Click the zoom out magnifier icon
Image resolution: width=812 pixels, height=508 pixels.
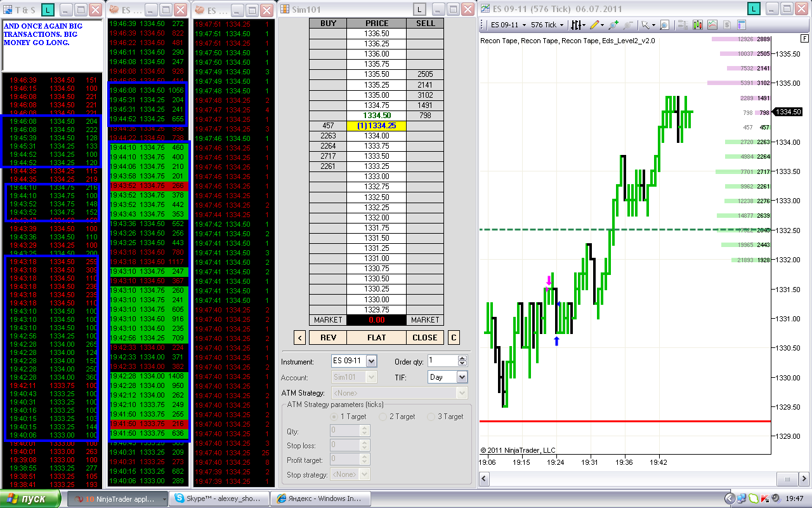[x=628, y=25]
